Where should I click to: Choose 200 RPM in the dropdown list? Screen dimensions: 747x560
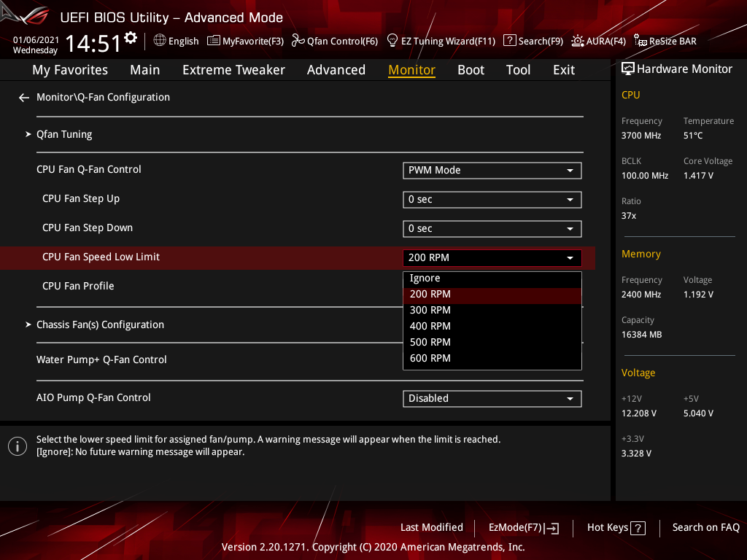[492, 295]
